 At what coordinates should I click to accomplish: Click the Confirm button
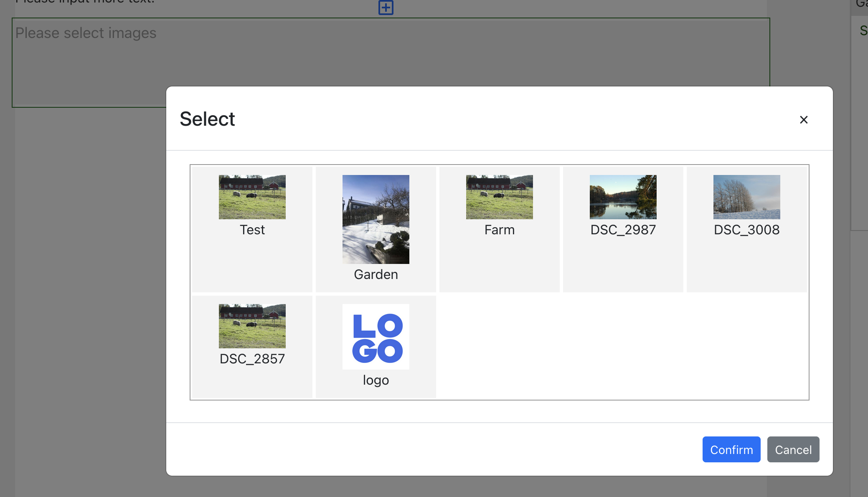tap(731, 449)
